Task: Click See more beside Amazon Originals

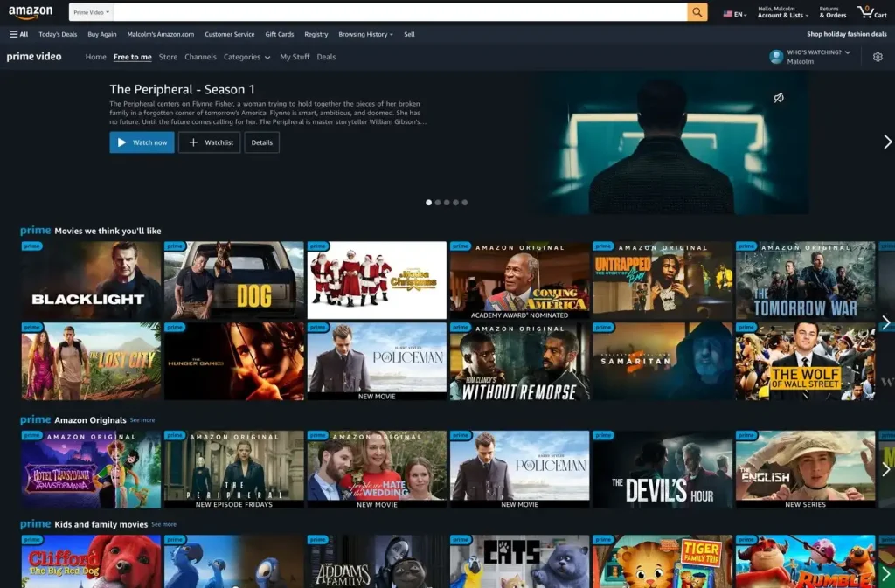Action: coord(142,419)
